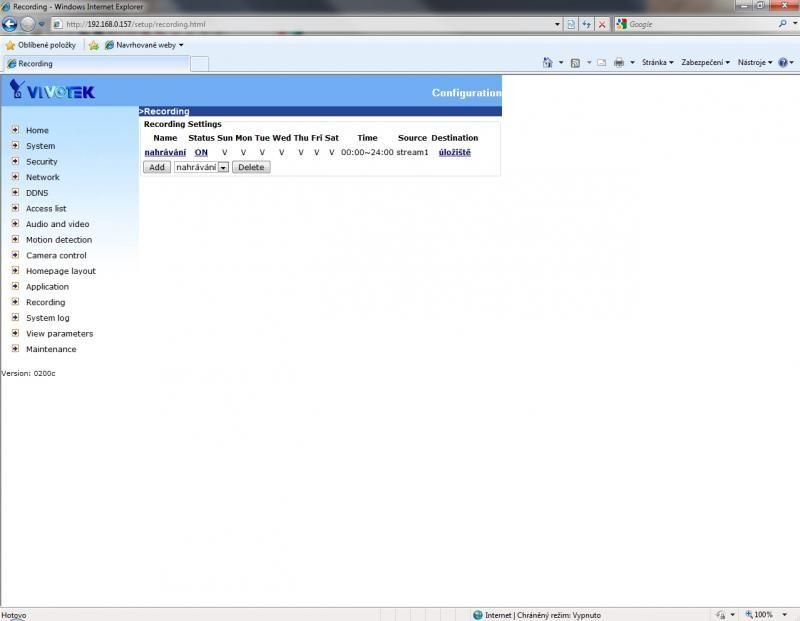This screenshot has width=800, height=621.
Task: Open the úložiště destination link
Action: tap(454, 152)
